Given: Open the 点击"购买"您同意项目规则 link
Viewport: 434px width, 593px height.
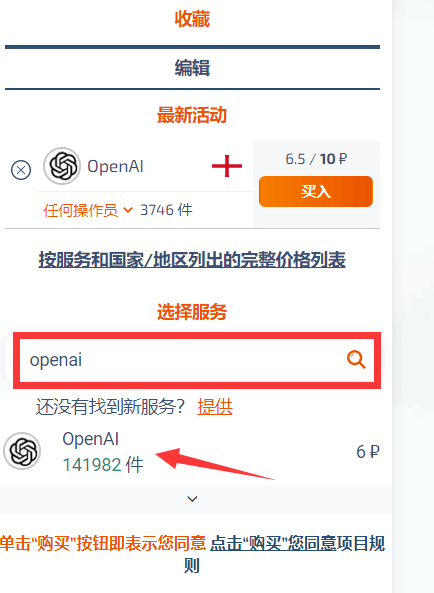Looking at the screenshot, I should (x=297, y=544).
